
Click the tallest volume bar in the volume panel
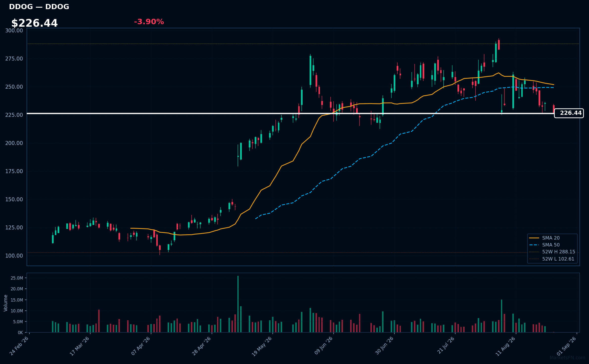click(x=238, y=304)
